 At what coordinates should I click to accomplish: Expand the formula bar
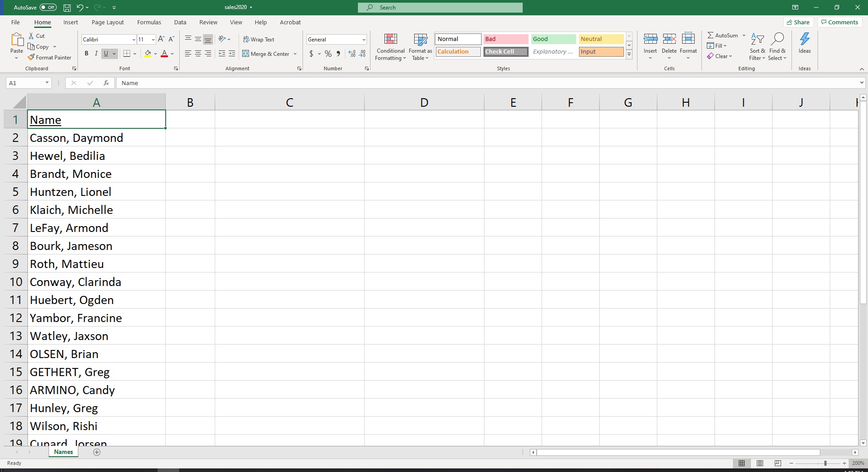tap(862, 83)
